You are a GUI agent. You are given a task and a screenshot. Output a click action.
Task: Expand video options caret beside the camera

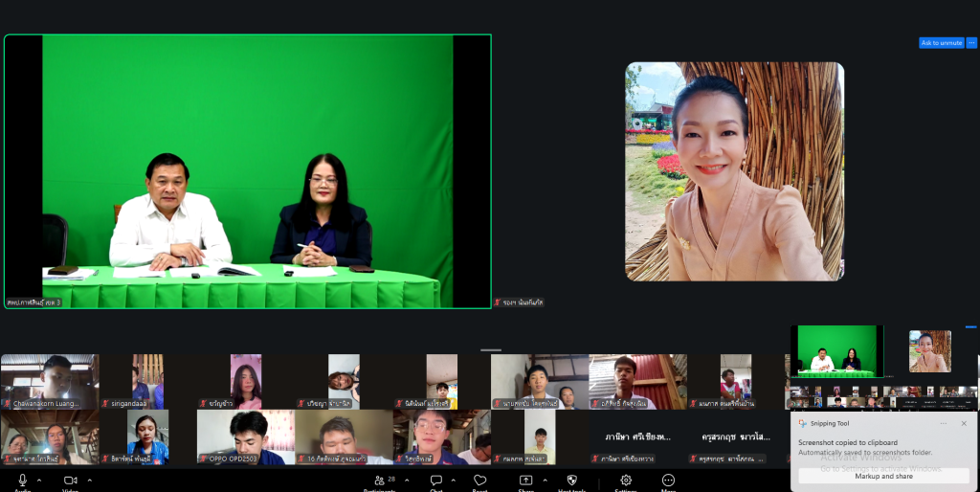point(89,481)
